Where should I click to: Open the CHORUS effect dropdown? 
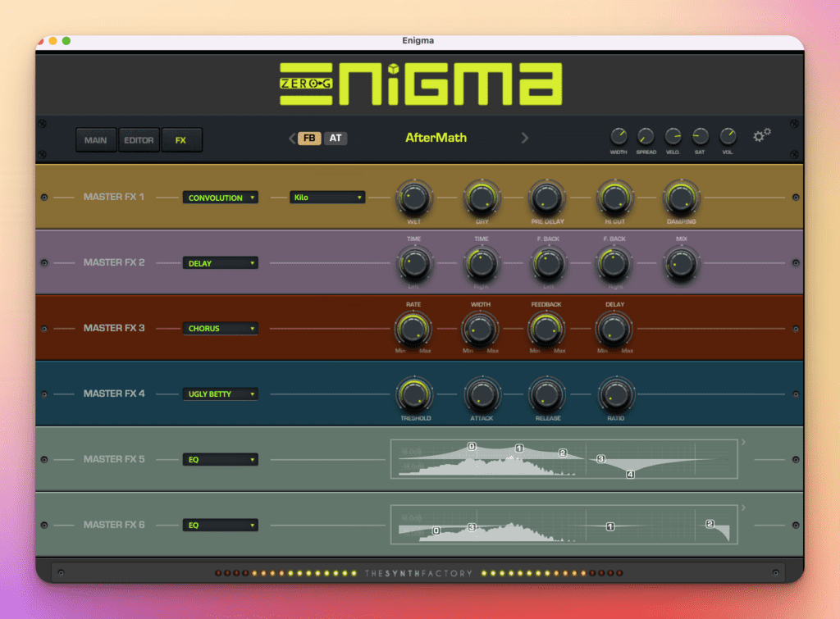pos(220,328)
